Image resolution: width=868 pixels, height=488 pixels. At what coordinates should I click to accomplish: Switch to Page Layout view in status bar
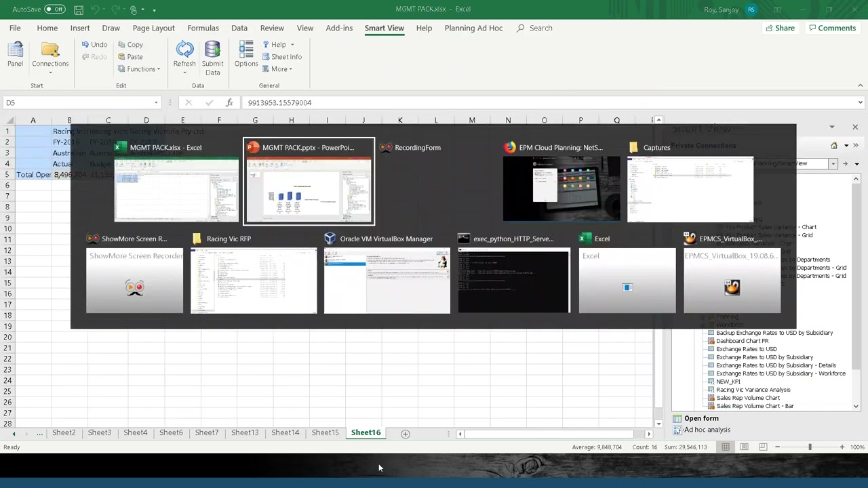[x=745, y=447]
